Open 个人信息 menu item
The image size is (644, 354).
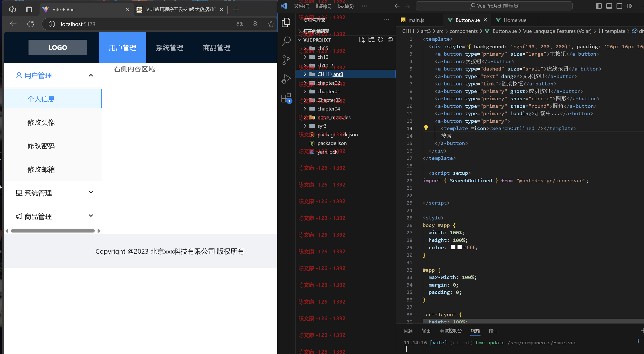coord(53,99)
